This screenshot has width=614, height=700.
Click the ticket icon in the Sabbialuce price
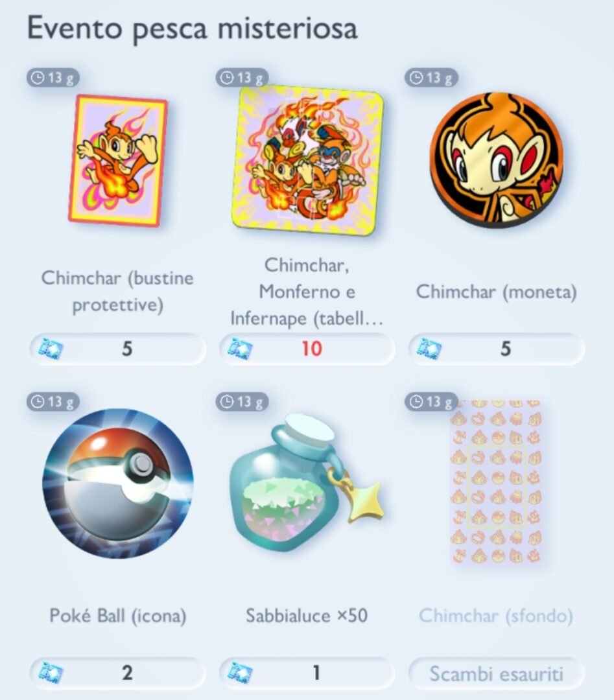coord(240,673)
